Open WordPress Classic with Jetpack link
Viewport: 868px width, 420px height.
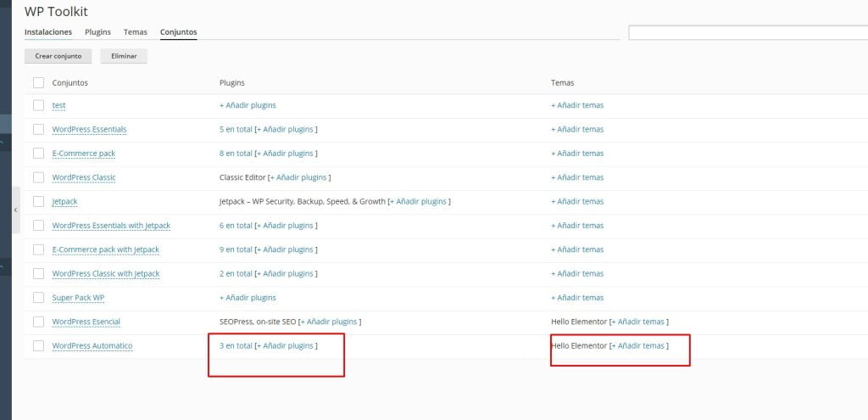(x=106, y=273)
